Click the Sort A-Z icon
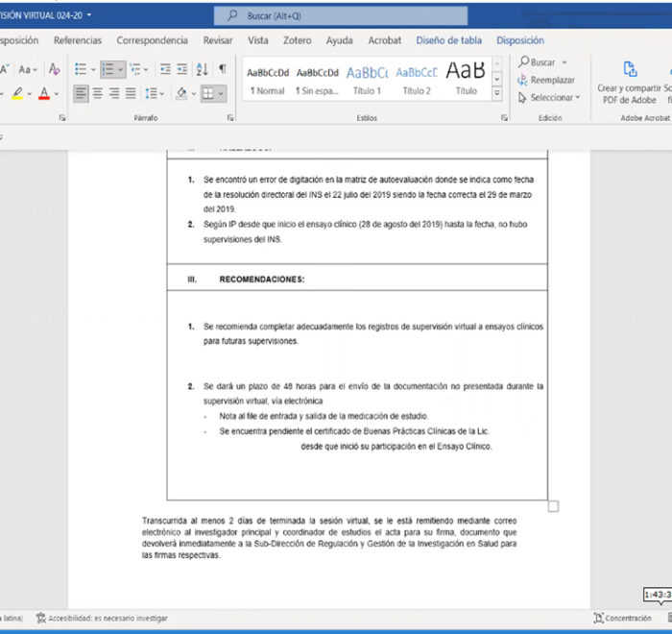Viewport: 672px width, 634px height. tap(202, 69)
